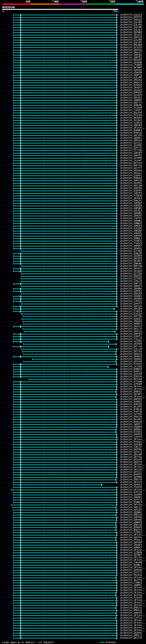146x644 pixels.
Task: Click the green ~80% identity legend bar
Action: click(x=101, y=4)
